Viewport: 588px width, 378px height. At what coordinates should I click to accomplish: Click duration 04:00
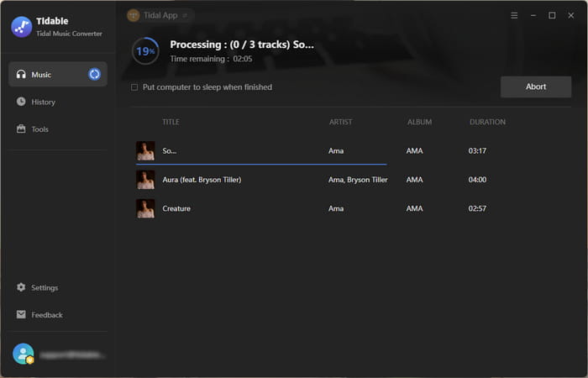[x=477, y=180]
